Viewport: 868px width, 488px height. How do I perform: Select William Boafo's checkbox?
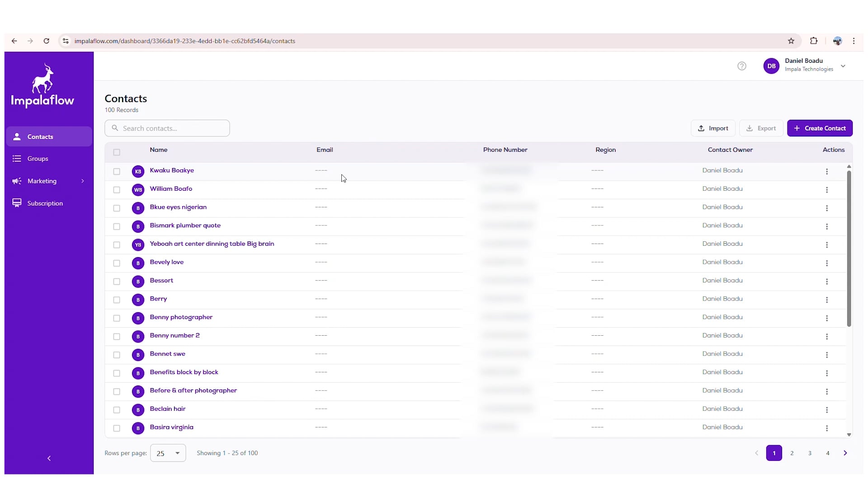117,190
